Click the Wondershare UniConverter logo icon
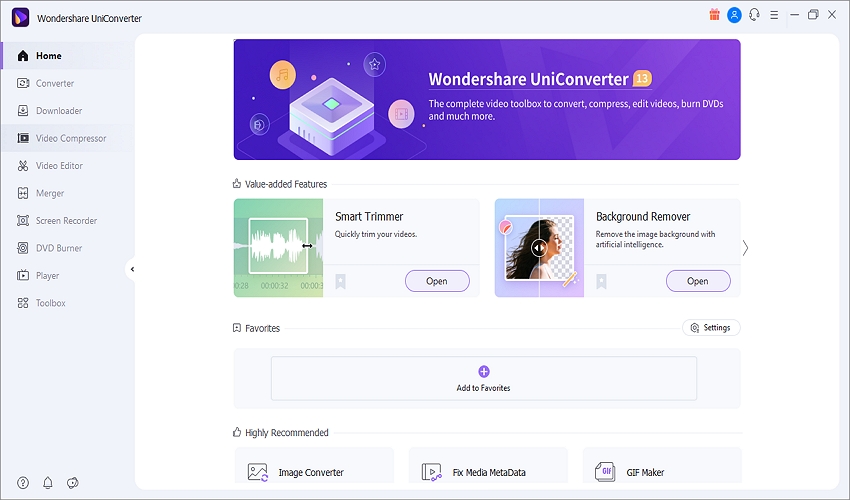The image size is (850, 500). 21,17
